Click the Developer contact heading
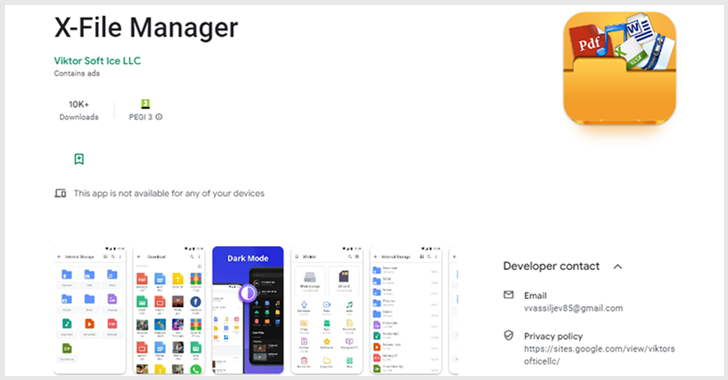Screen dimensions: 728x380 tap(552, 266)
